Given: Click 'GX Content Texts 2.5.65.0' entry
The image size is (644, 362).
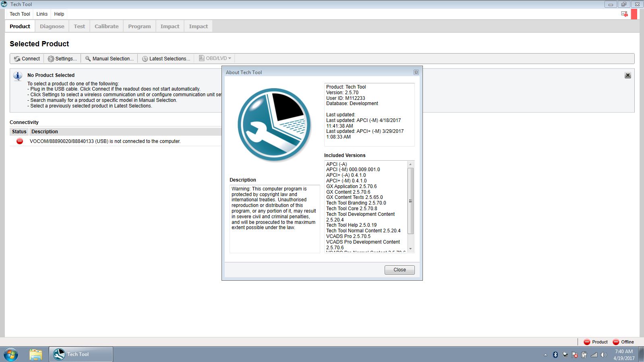Looking at the screenshot, I should (354, 197).
